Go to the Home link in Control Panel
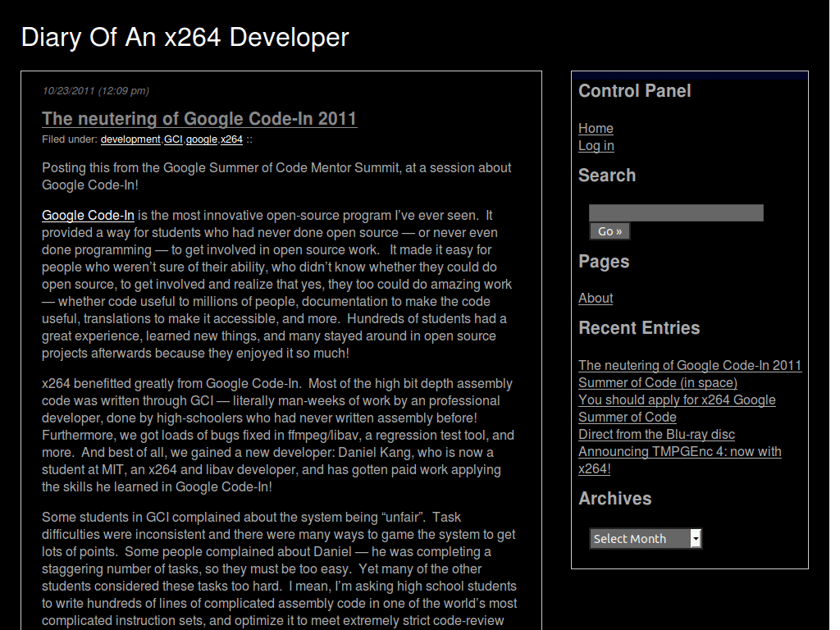The height and width of the screenshot is (630, 840). (596, 129)
